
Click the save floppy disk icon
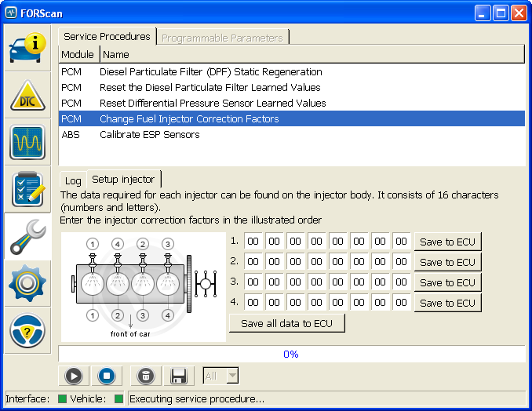[x=178, y=376]
